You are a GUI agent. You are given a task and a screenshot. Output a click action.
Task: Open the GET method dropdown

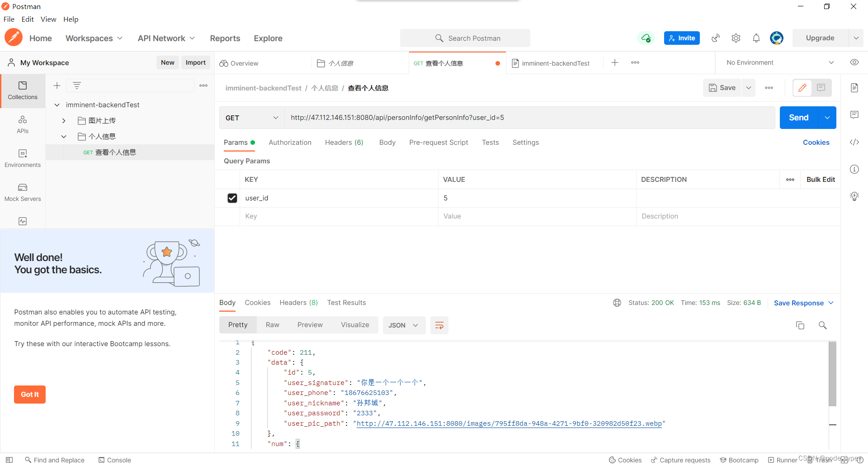tap(252, 118)
